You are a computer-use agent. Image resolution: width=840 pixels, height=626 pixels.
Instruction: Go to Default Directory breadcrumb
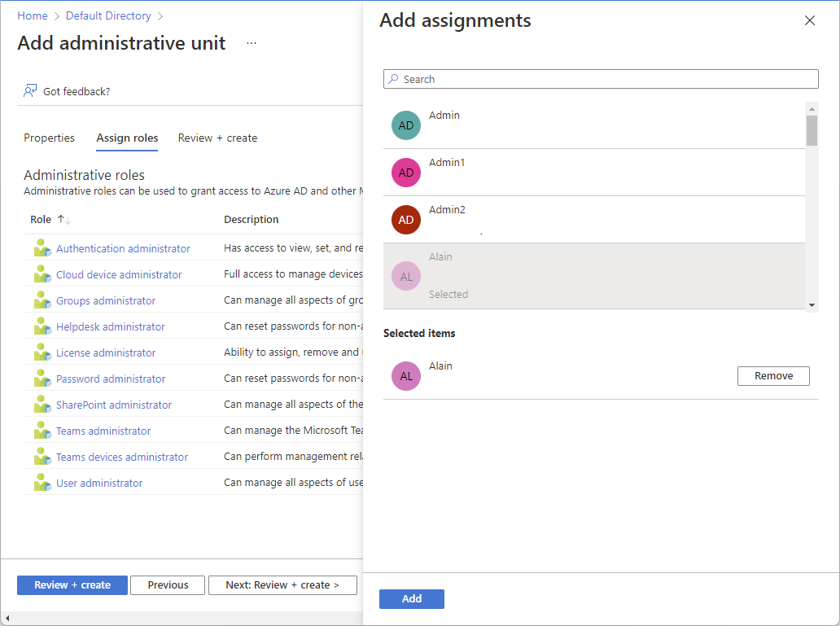pyautogui.click(x=108, y=15)
